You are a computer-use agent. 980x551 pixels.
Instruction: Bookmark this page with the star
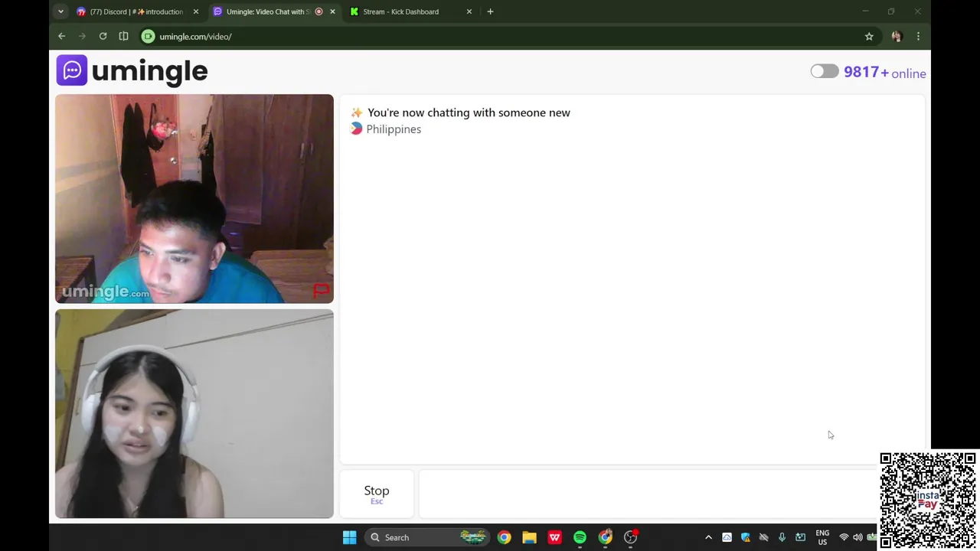(x=869, y=36)
